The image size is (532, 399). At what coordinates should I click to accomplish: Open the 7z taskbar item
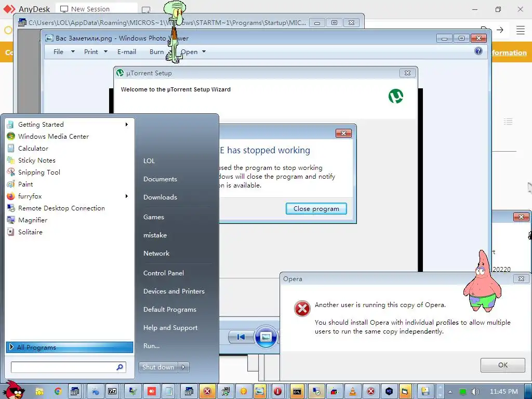[112, 392]
